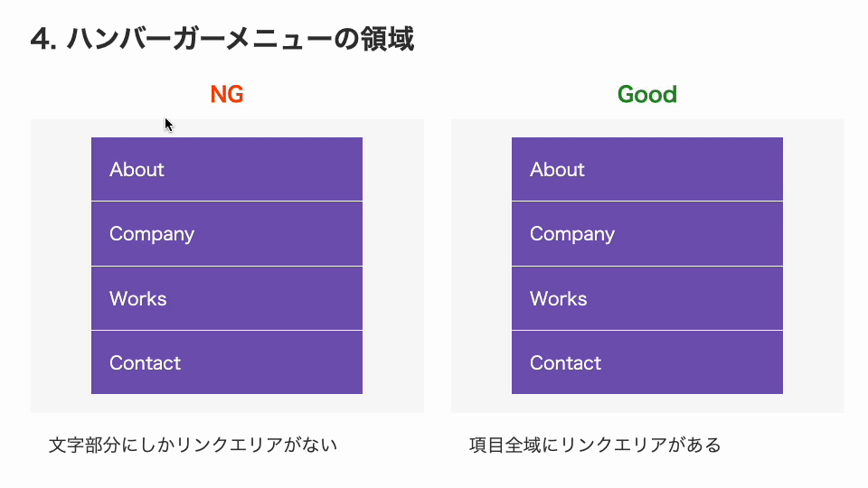Click divider line between Good About and Company
The width and height of the screenshot is (868, 488).
pyautogui.click(x=647, y=202)
